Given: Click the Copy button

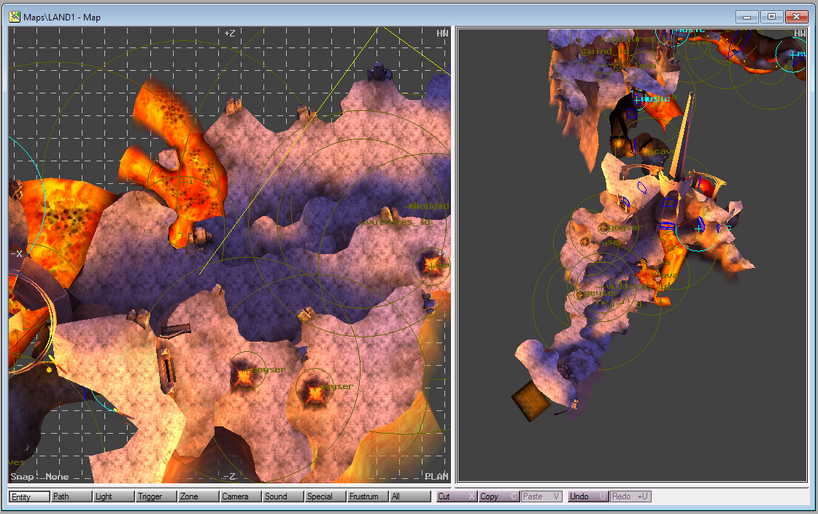Looking at the screenshot, I should click(498, 496).
